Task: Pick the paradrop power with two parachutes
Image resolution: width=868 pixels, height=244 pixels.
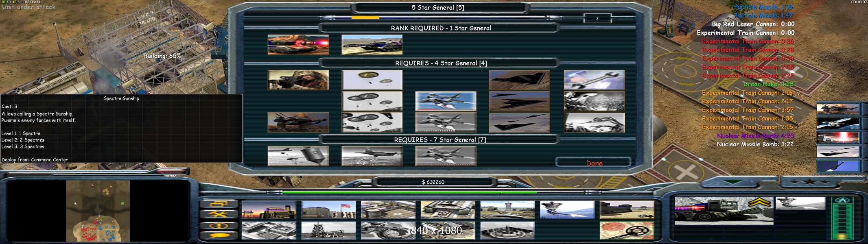Action: click(372, 80)
